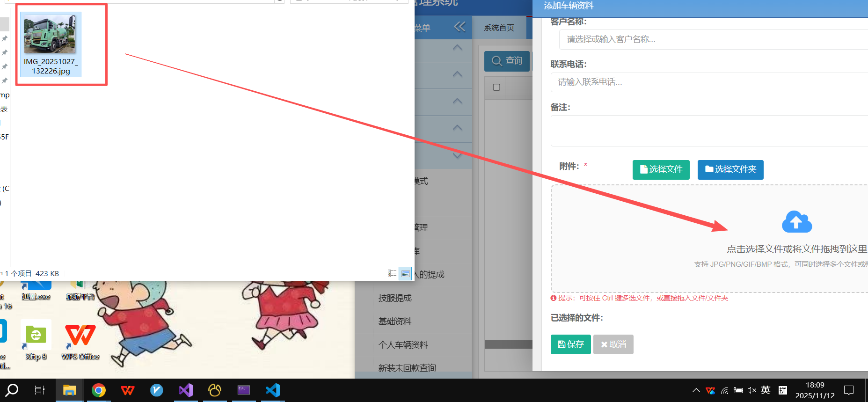Open Task View on the taskbar
This screenshot has width=868, height=402.
coord(40,390)
